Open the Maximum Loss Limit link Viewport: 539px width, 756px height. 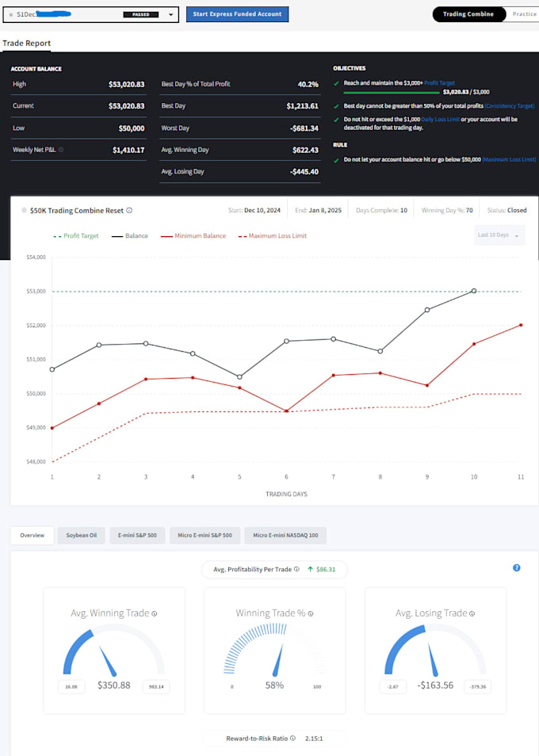(509, 159)
